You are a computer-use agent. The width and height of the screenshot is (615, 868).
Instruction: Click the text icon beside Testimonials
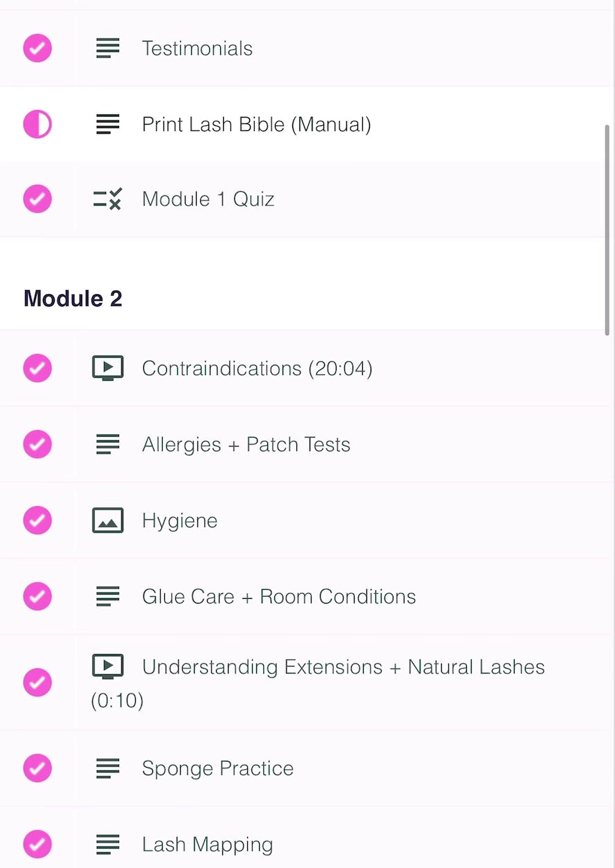(x=107, y=48)
